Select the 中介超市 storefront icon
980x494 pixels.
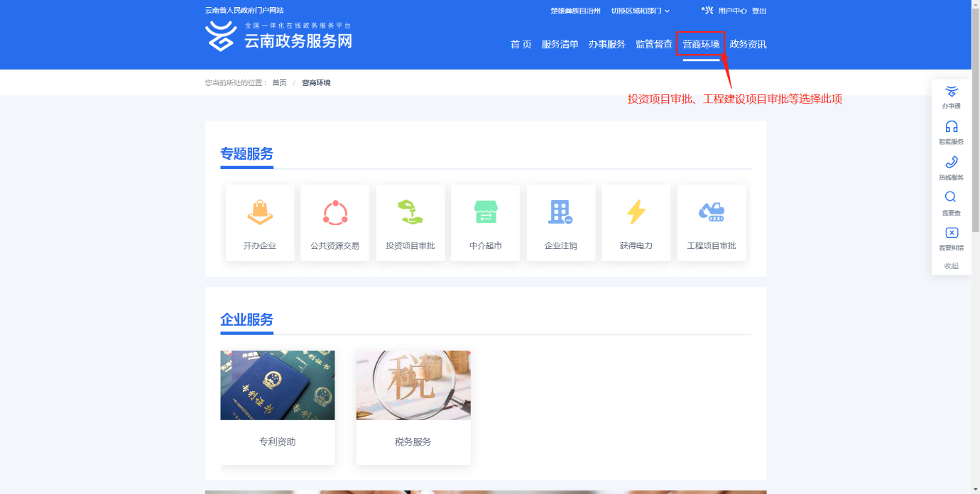486,212
